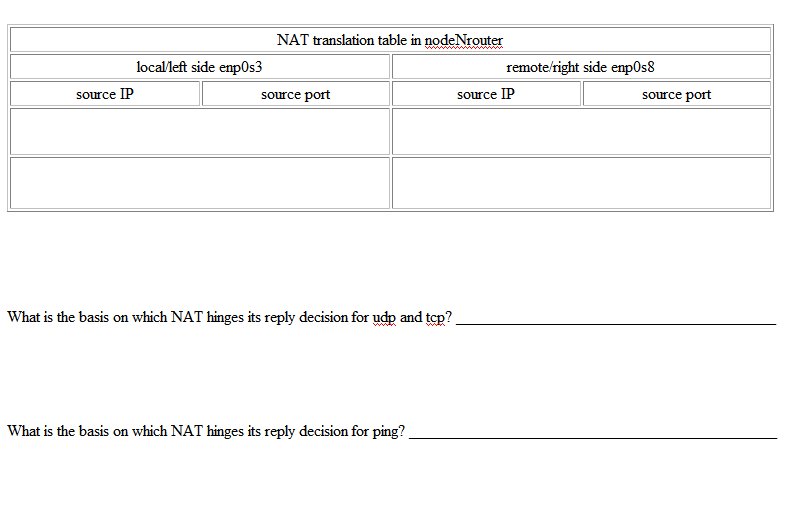Click the "remote/right side enp0s8" header cell
Screen dimensions: 789x507
coord(580,67)
